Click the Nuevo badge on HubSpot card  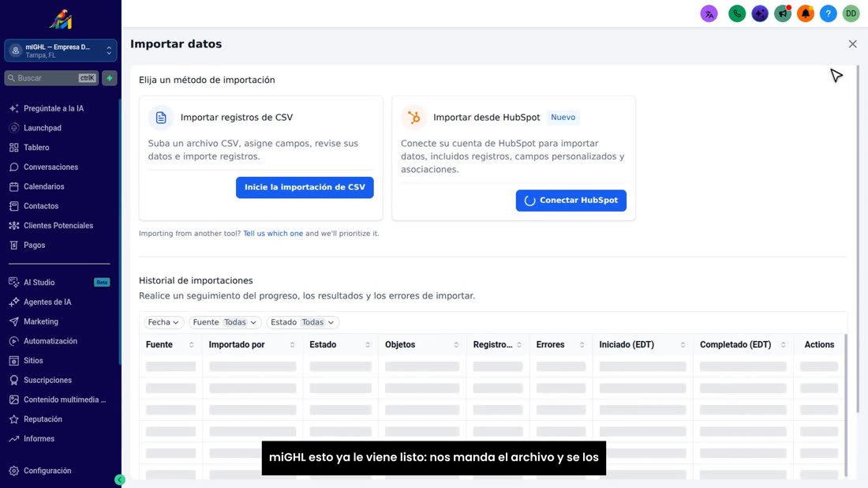(563, 118)
